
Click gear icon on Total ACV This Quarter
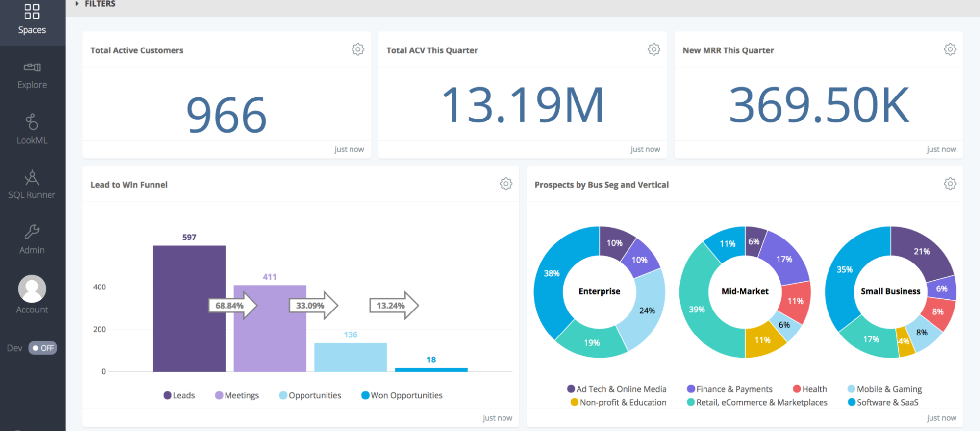tap(654, 49)
